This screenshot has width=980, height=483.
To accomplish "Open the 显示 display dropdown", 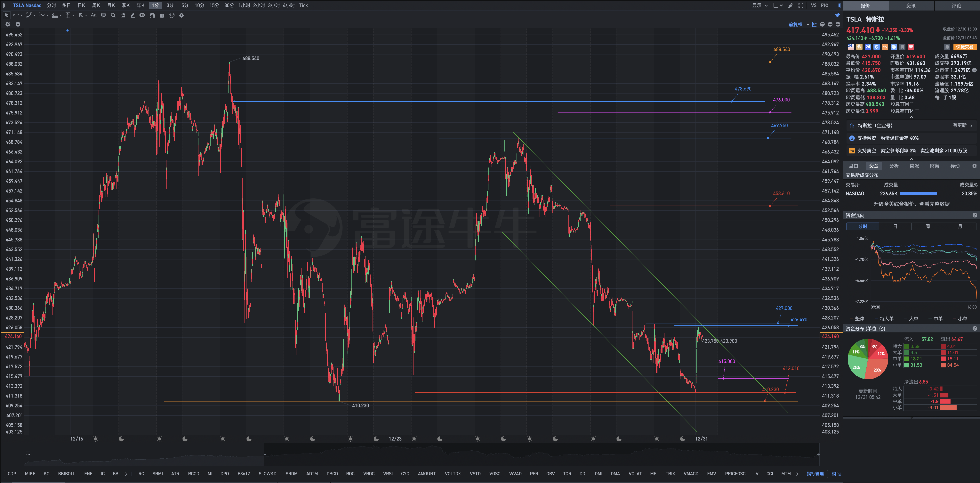I will [x=760, y=5].
